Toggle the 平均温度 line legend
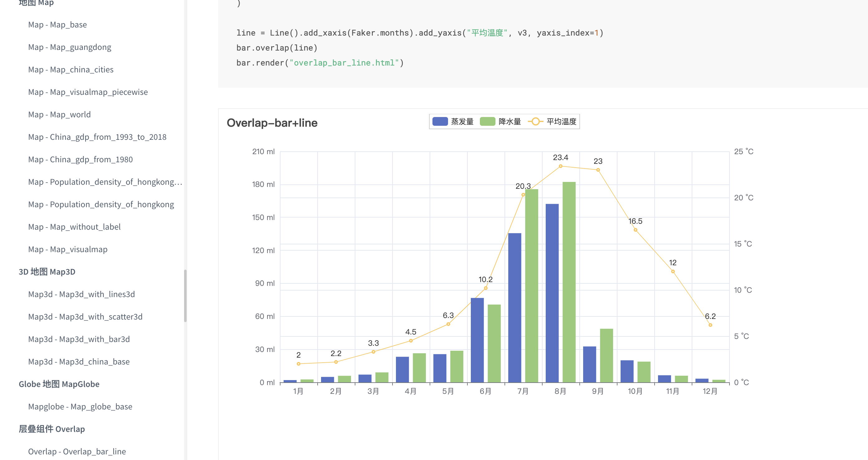The width and height of the screenshot is (868, 460). pos(561,122)
